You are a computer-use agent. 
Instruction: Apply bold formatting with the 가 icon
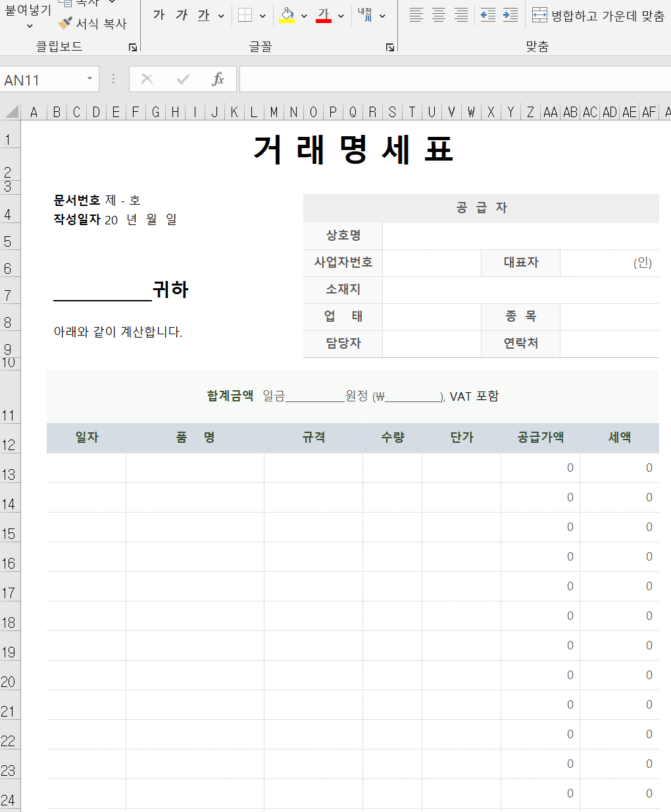(x=158, y=14)
